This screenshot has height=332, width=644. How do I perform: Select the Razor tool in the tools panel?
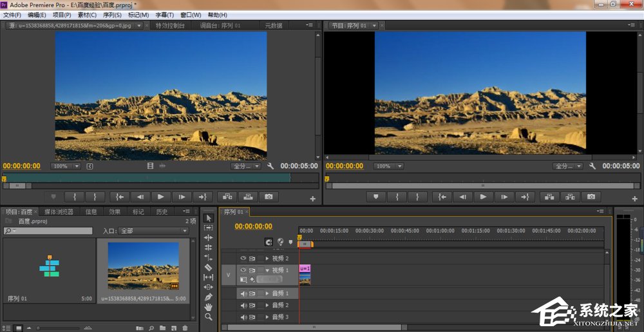click(x=208, y=267)
